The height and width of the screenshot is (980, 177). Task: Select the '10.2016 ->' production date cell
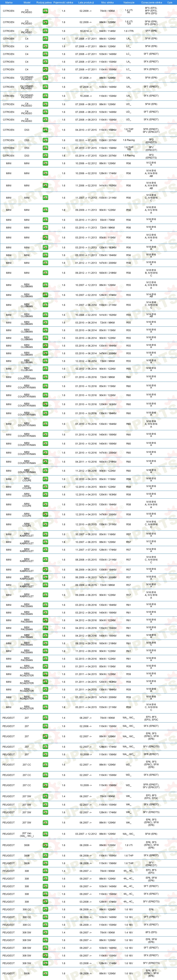coord(86,31)
